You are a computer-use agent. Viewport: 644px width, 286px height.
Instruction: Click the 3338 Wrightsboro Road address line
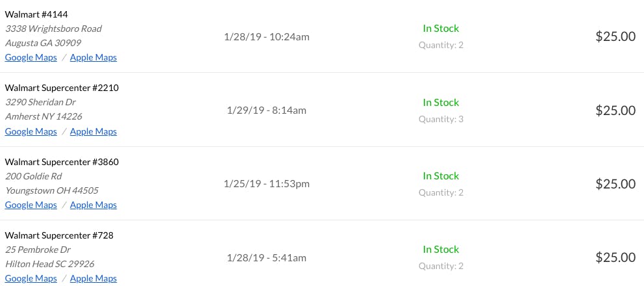[53, 29]
